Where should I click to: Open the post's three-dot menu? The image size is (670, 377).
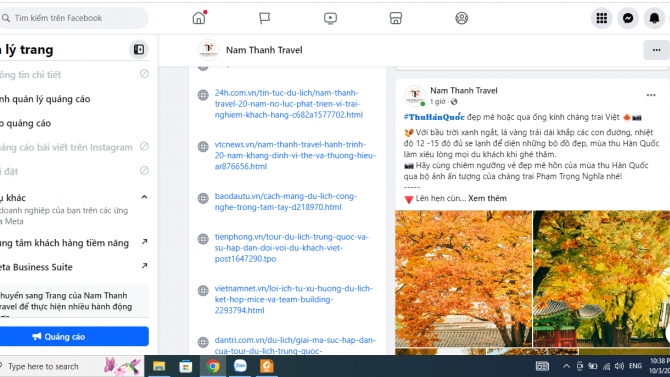[x=651, y=95]
